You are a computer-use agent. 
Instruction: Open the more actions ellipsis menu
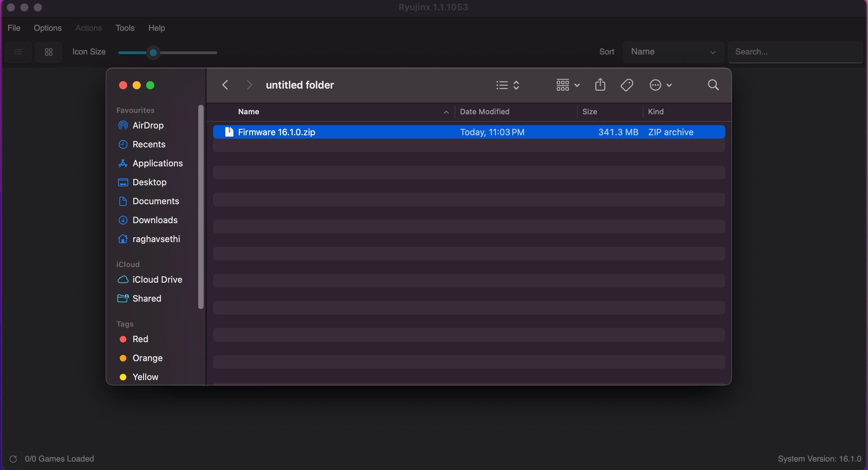point(660,85)
